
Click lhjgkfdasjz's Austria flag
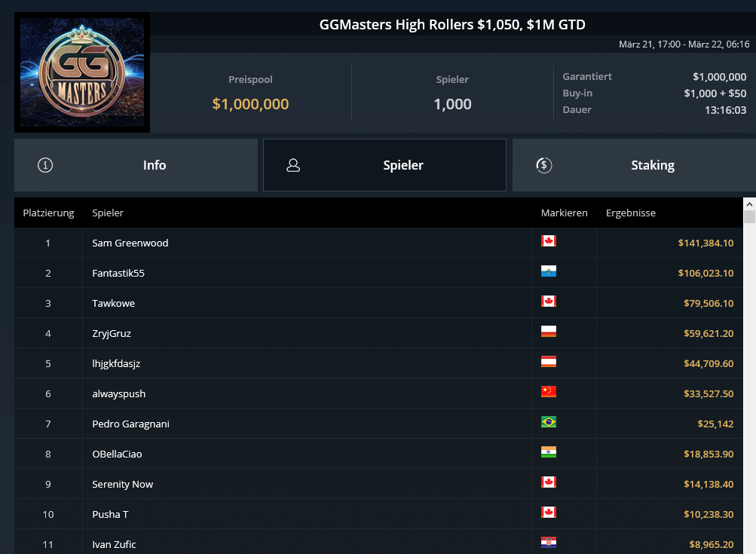[x=549, y=361]
